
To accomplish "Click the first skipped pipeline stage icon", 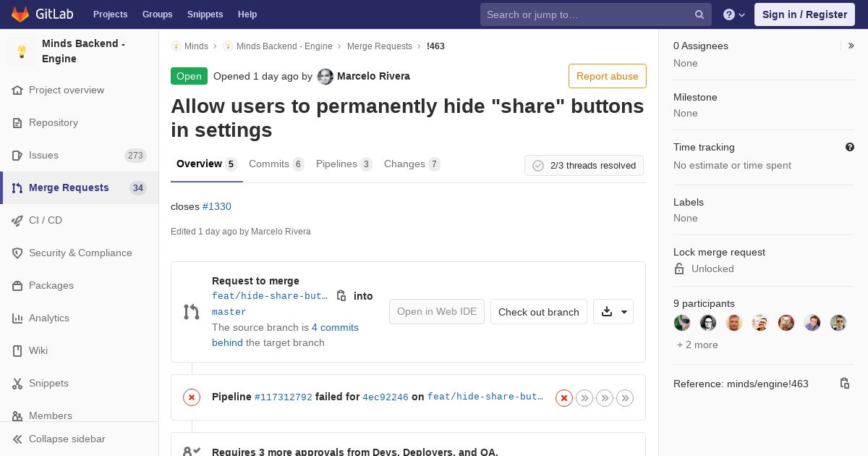I will click(584, 398).
